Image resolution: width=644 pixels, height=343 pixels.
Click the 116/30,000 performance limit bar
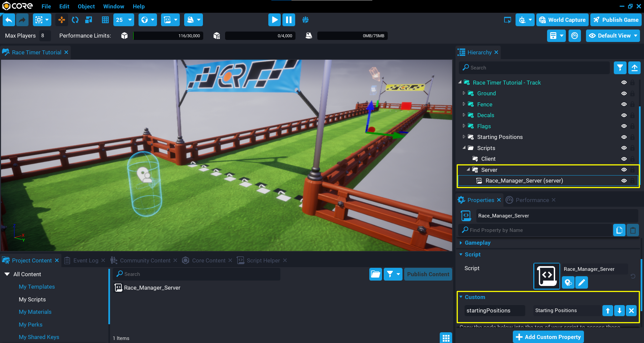click(x=168, y=36)
